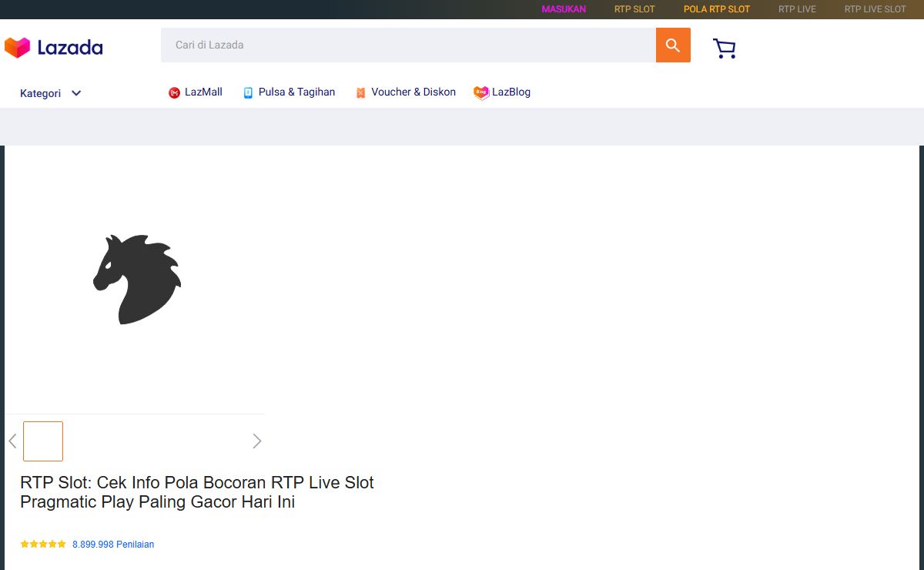Open the RTP LIVE top link
Screen dimensions: 924x570
[x=797, y=9]
